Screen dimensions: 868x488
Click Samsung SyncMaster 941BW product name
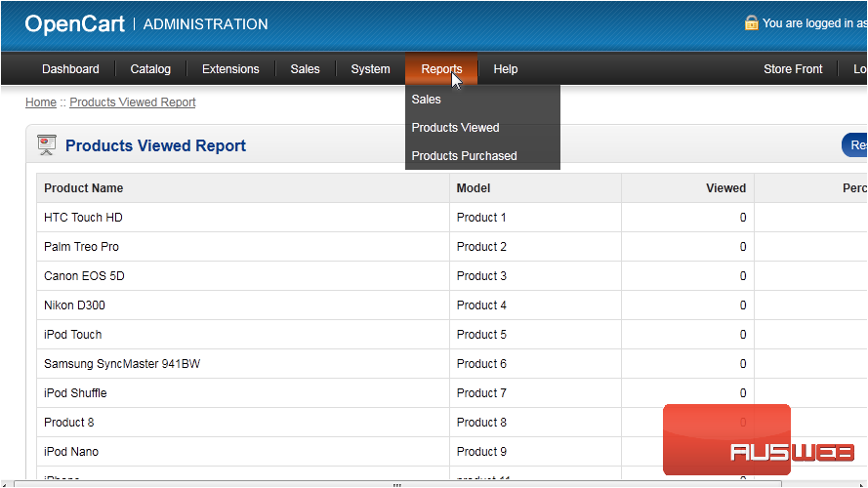coord(122,364)
